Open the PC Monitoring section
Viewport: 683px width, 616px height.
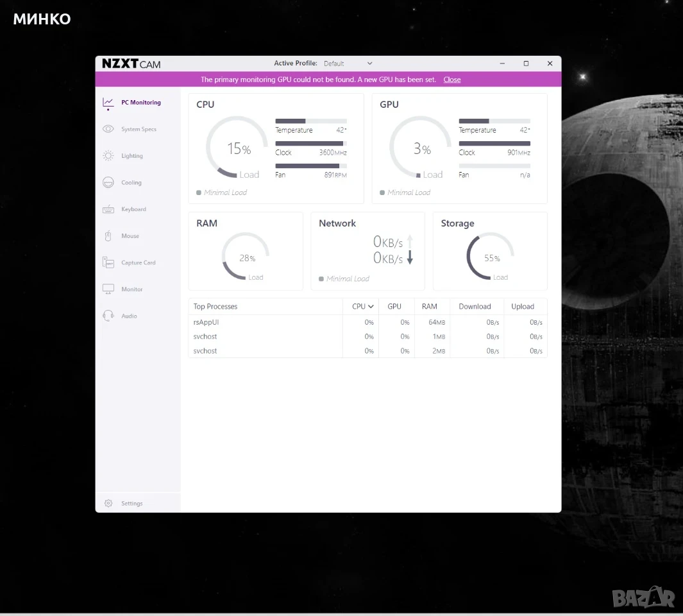click(x=140, y=103)
